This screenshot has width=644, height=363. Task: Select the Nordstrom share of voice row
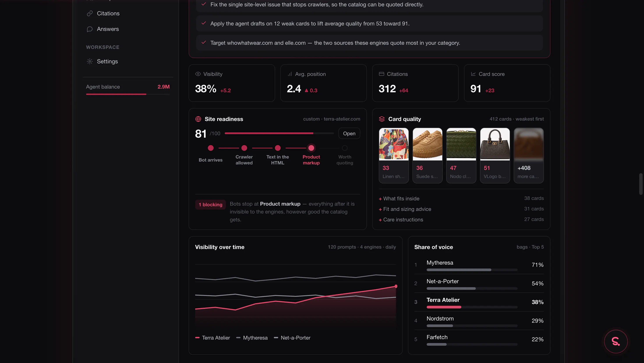[479, 321]
